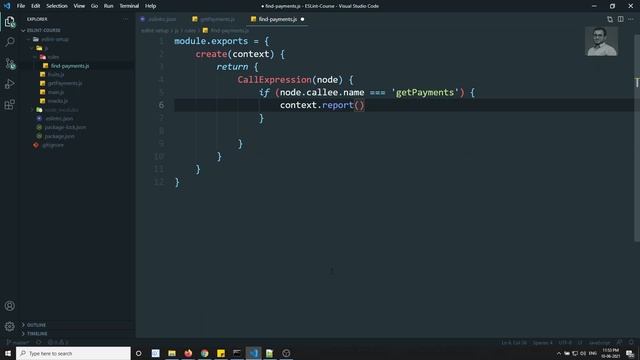
Task: Select the find-payments.js editor tab
Action: (x=278, y=19)
